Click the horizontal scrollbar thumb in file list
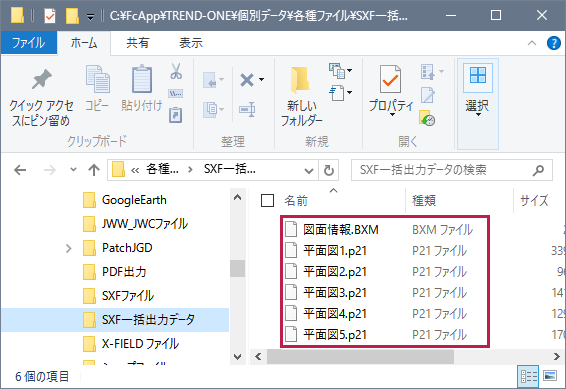 (x=360, y=357)
